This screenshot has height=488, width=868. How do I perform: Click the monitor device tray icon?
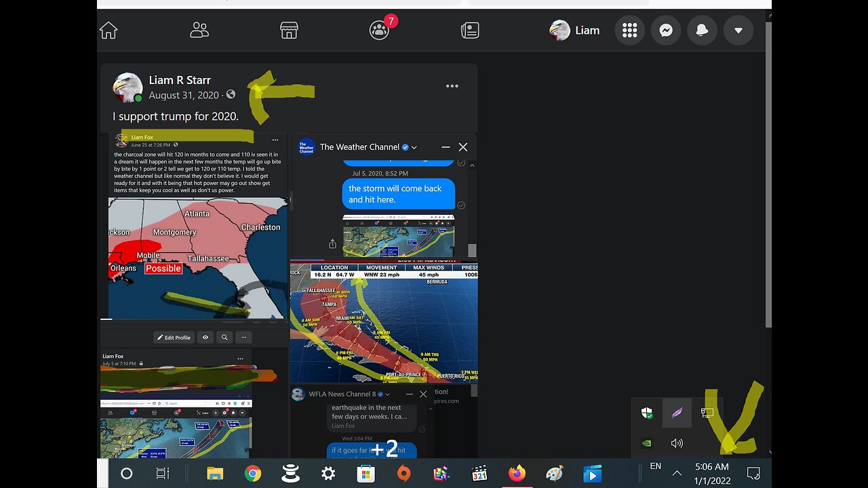point(707,413)
